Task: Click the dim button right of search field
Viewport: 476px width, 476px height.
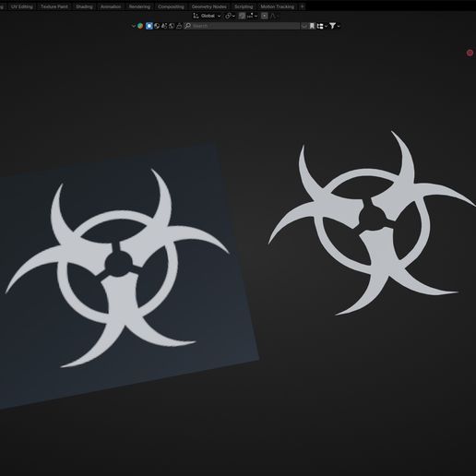Action: 304,26
